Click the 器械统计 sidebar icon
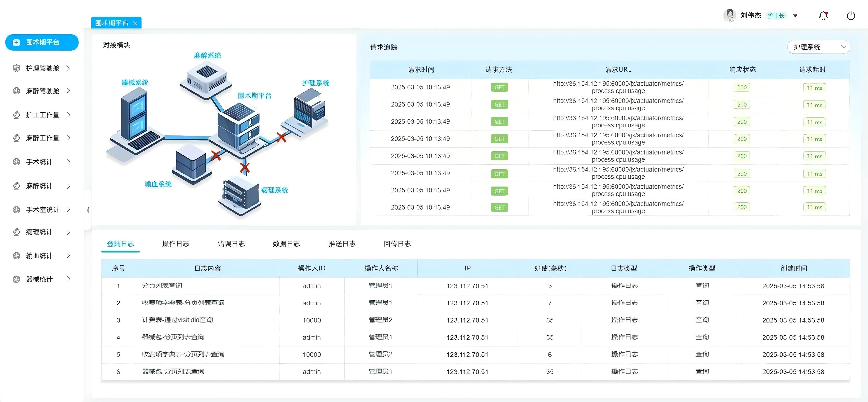The width and height of the screenshot is (868, 402). click(x=16, y=279)
